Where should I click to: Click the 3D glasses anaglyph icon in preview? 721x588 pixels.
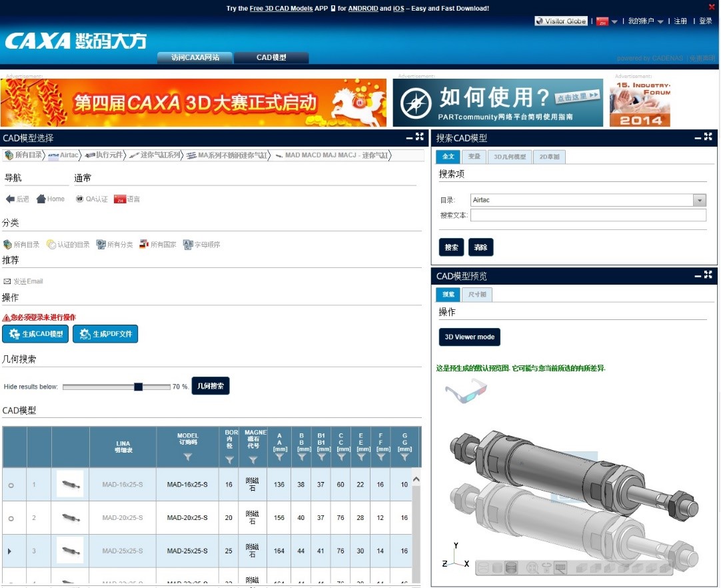(464, 392)
